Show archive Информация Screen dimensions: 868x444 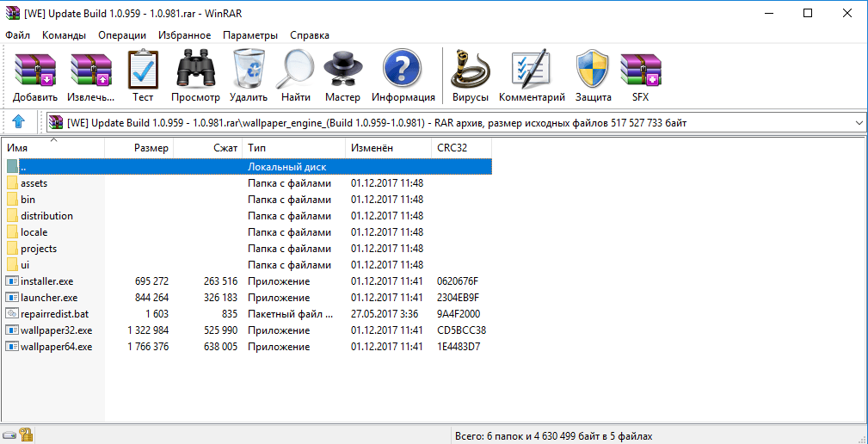pyautogui.click(x=403, y=77)
